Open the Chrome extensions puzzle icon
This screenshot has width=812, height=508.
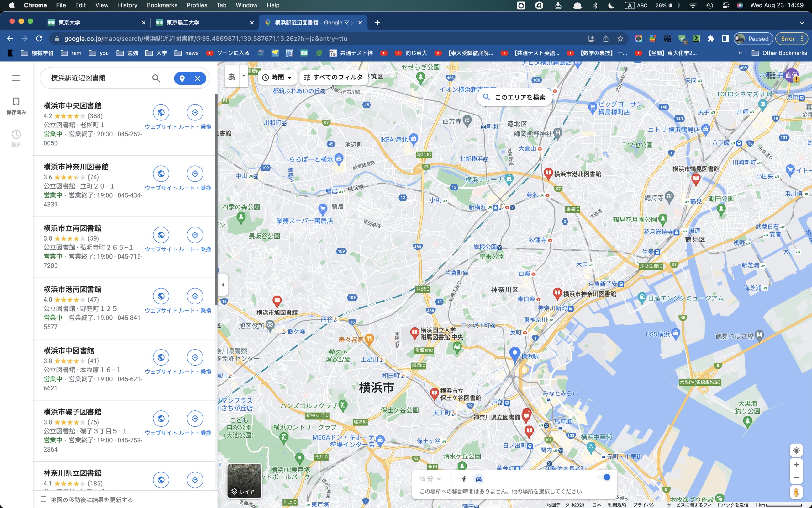[x=711, y=39]
